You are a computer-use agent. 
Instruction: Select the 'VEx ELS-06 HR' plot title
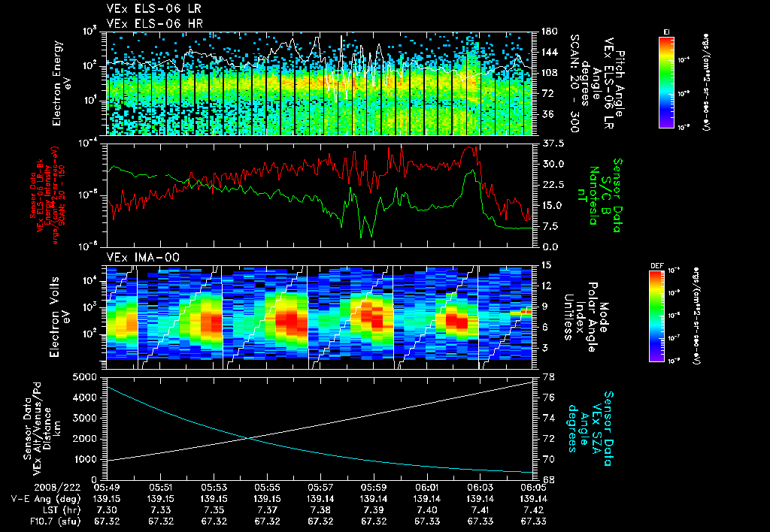coord(155,23)
